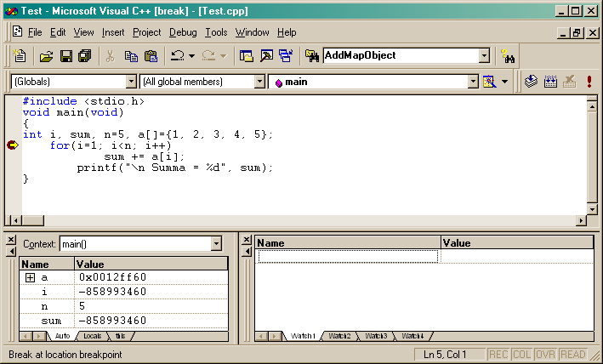Click the empty Watch Name input cell

[x=348, y=256]
